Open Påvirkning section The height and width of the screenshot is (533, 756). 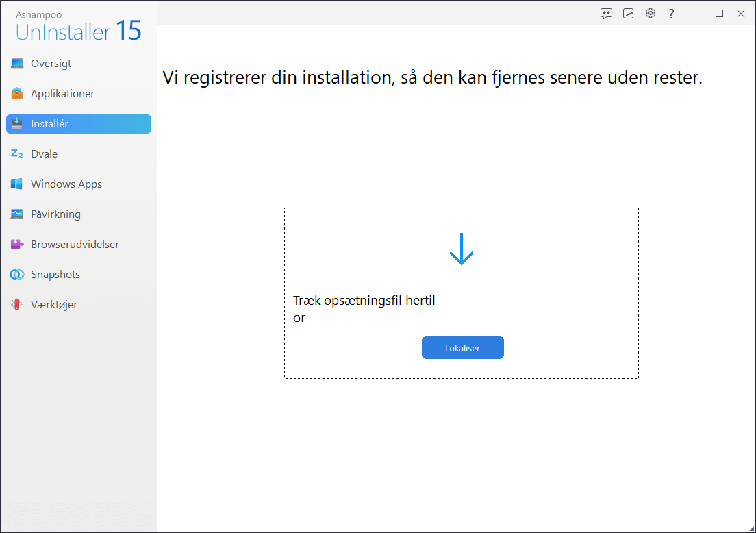coord(79,214)
